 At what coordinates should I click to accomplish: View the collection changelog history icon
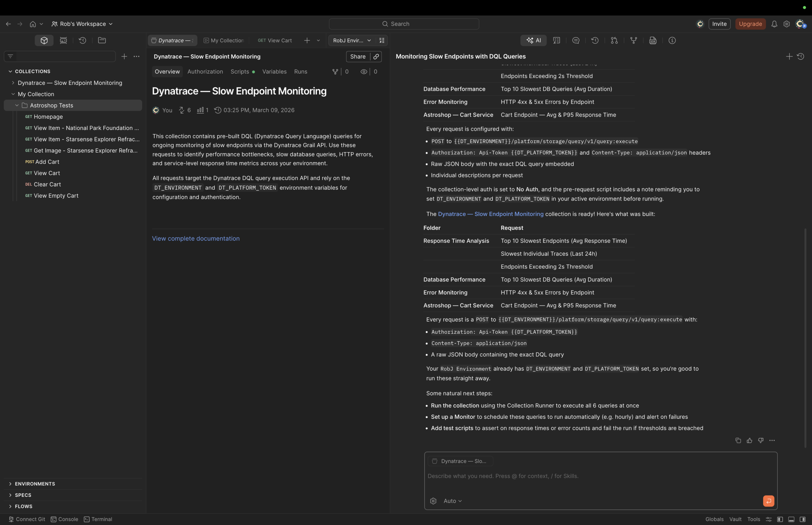tap(595, 40)
